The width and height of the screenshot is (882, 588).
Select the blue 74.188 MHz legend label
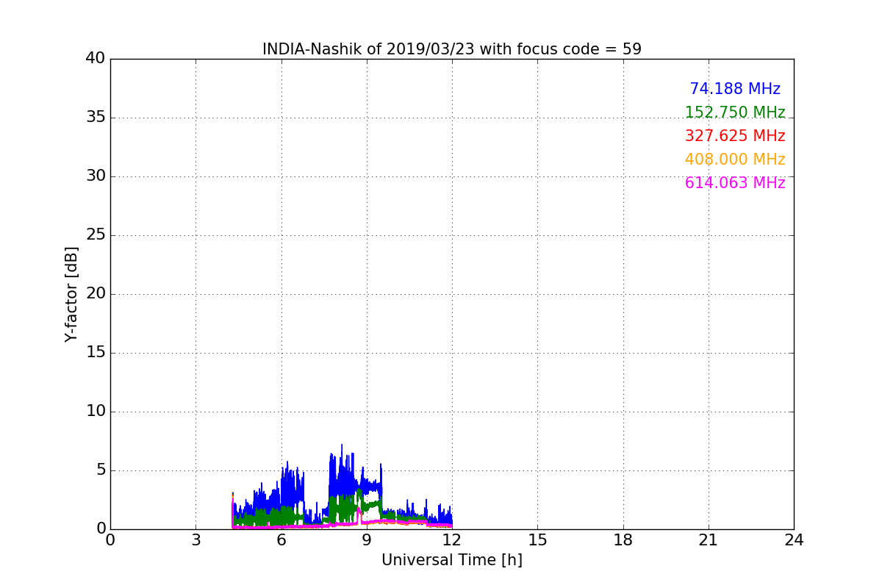tap(734, 89)
